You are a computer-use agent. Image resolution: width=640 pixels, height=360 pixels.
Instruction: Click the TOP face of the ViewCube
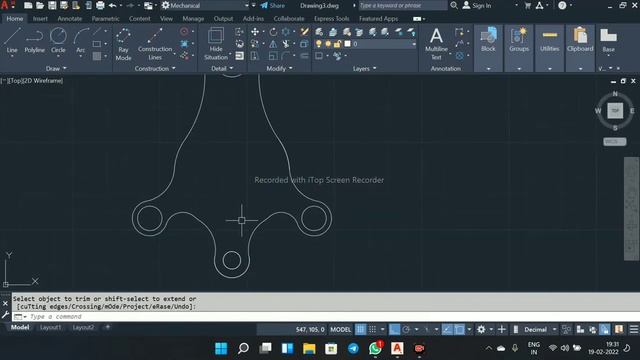point(615,111)
